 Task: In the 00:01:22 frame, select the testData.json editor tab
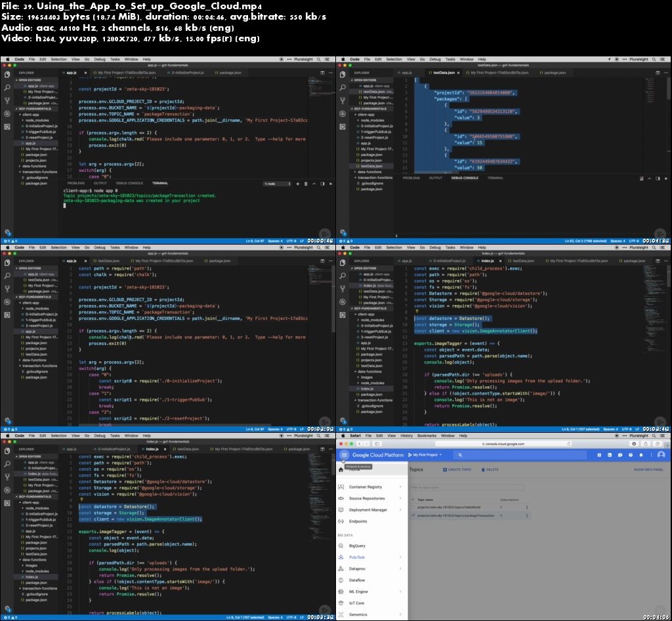click(444, 73)
